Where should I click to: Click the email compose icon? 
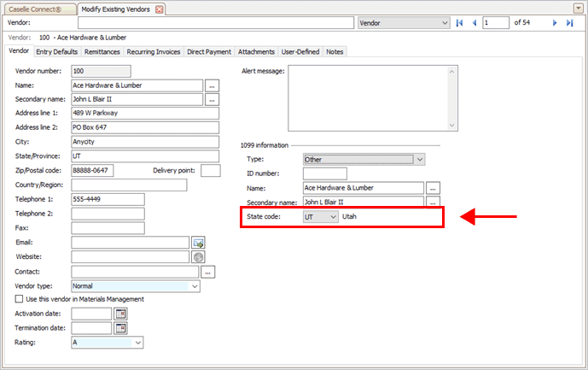pos(198,243)
